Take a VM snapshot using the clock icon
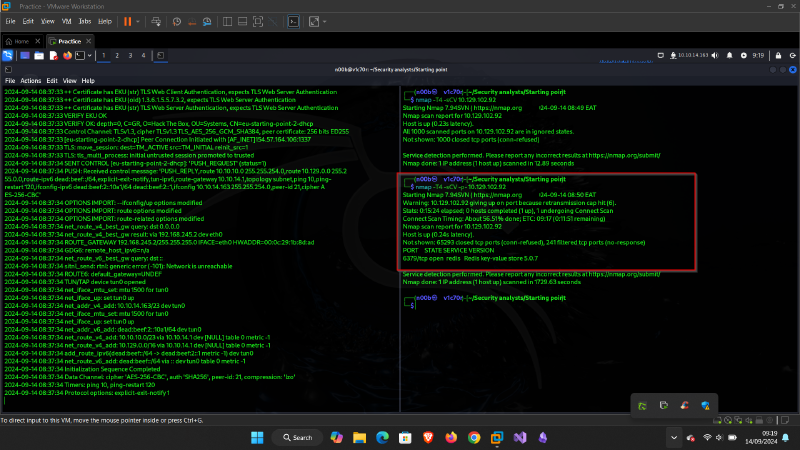The height and width of the screenshot is (450, 800). tap(178, 20)
